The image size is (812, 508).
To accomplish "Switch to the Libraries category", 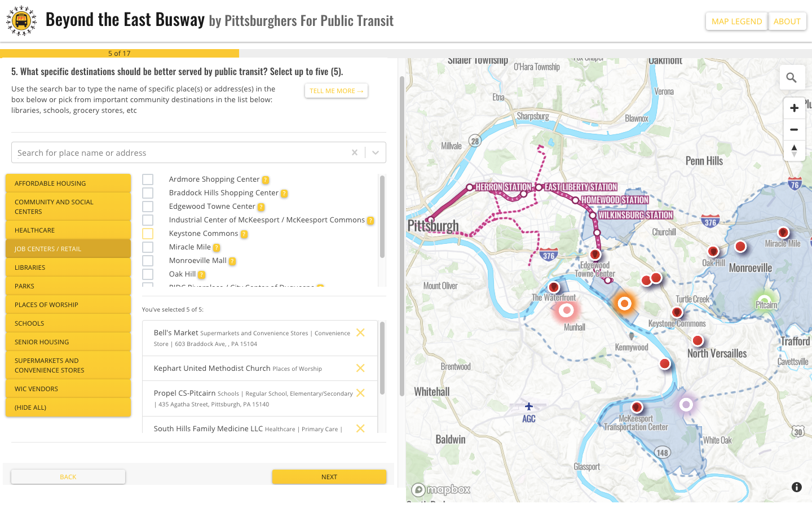I will coord(68,268).
